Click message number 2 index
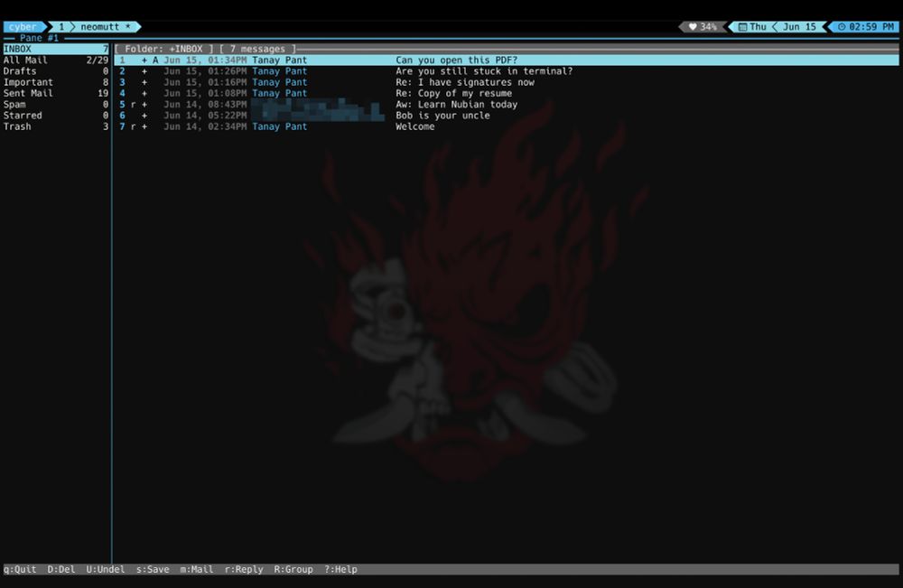This screenshot has height=588, width=903. point(122,71)
